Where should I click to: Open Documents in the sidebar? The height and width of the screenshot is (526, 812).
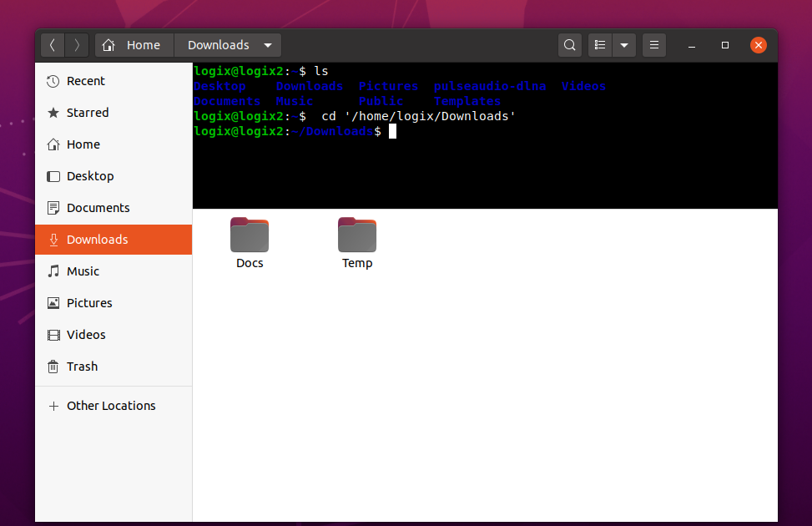coord(113,208)
